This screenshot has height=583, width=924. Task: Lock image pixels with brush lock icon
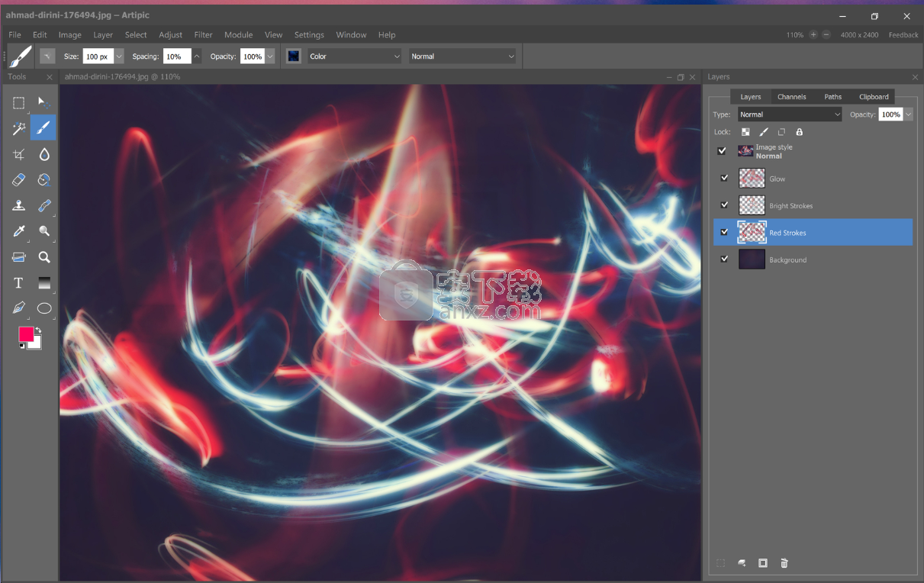click(x=764, y=132)
